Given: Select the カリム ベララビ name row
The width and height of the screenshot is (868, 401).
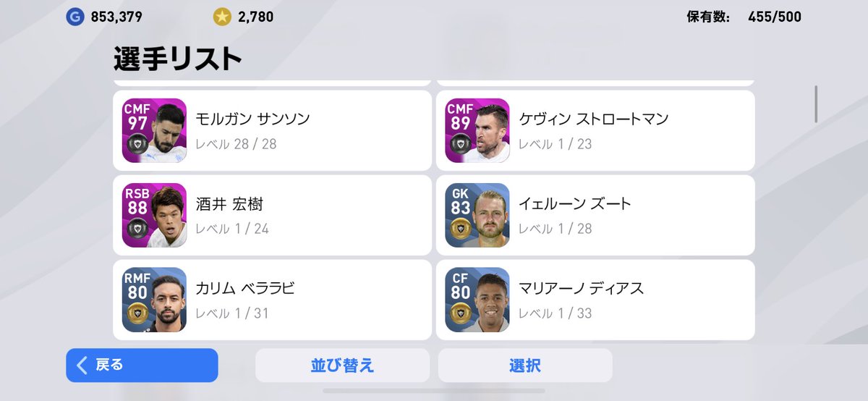Looking at the screenshot, I should [272, 300].
